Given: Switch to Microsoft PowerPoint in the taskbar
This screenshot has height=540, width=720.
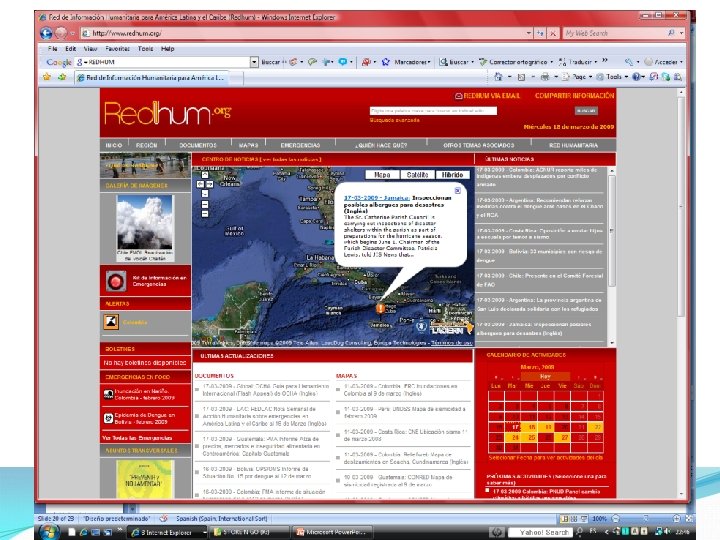Looking at the screenshot, I should pyautogui.click(x=332, y=532).
